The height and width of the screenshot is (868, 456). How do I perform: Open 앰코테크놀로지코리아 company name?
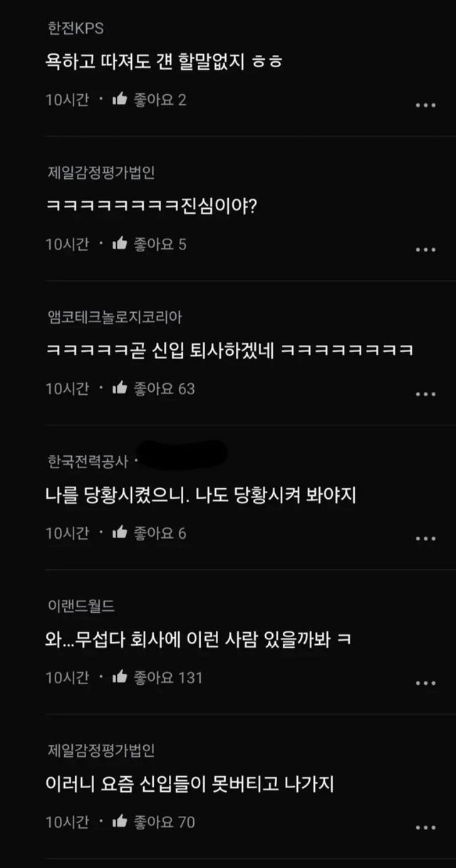coord(113,316)
